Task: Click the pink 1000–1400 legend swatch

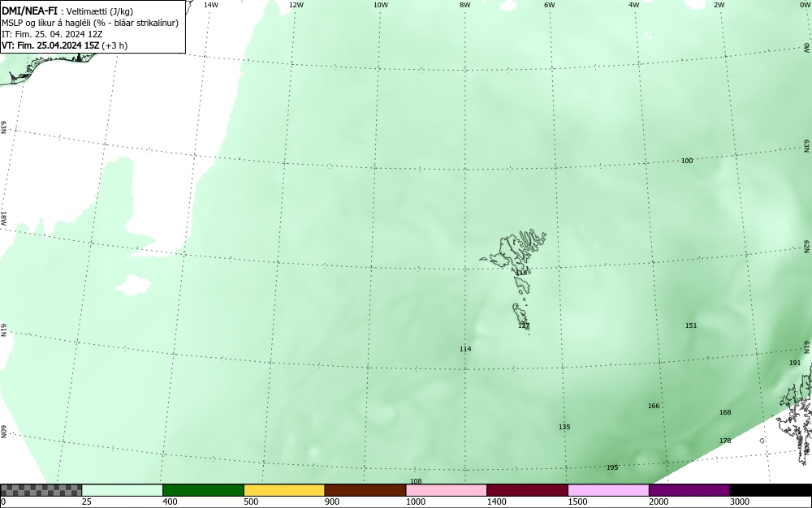Action: click(447, 490)
